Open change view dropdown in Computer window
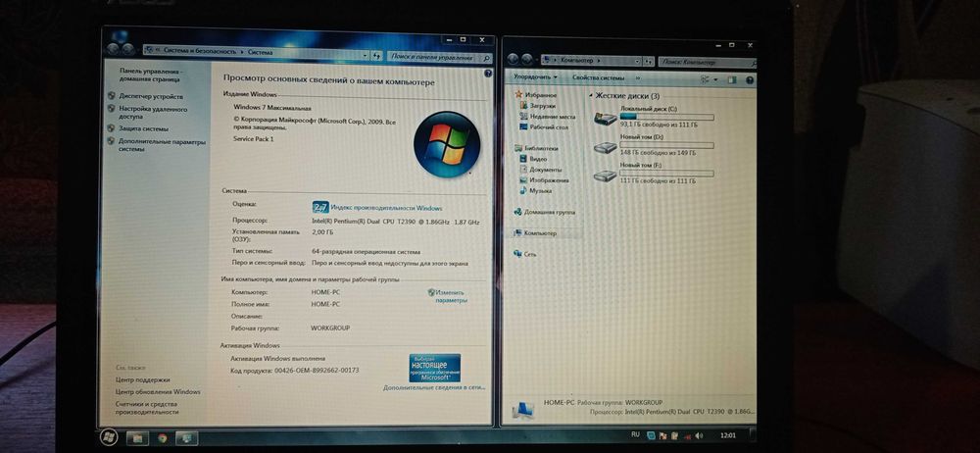The height and width of the screenshot is (453, 980). (x=715, y=80)
